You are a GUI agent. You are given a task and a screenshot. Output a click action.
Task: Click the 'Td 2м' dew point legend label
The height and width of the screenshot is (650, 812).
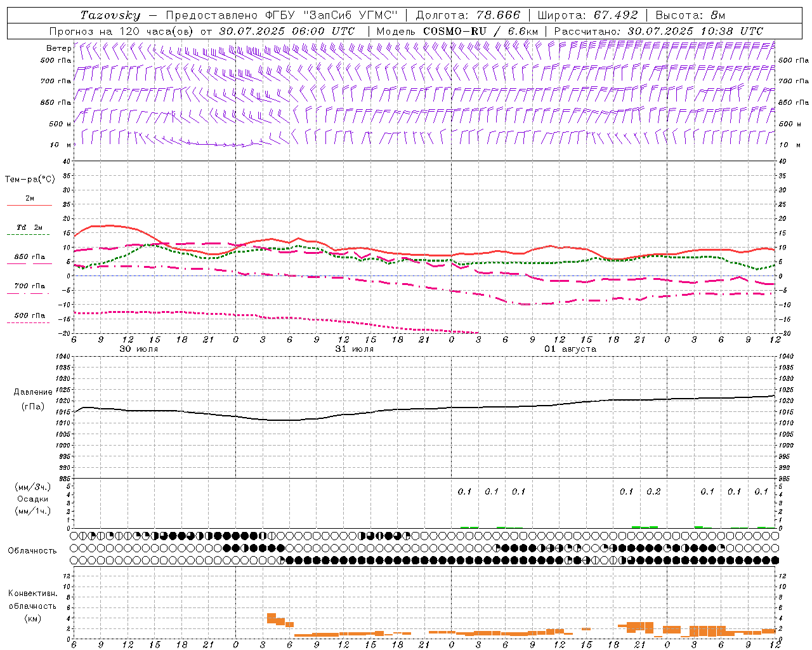click(30, 227)
